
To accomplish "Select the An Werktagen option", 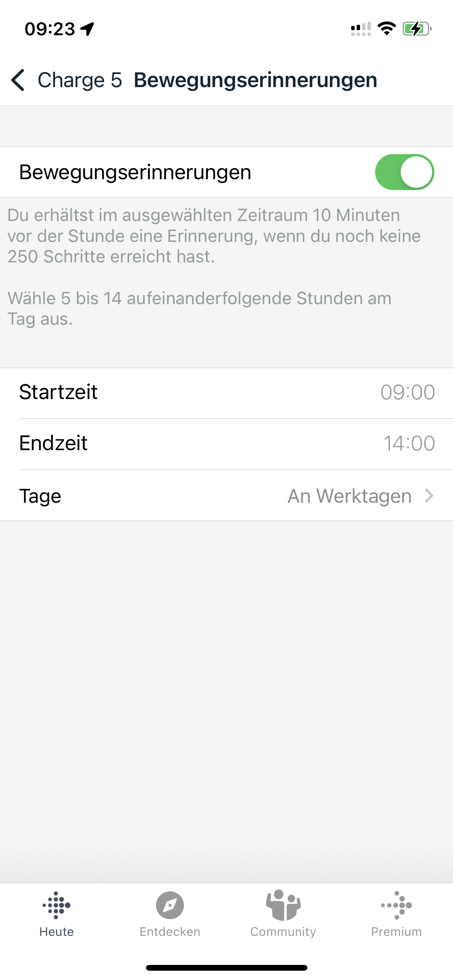I will click(x=349, y=496).
